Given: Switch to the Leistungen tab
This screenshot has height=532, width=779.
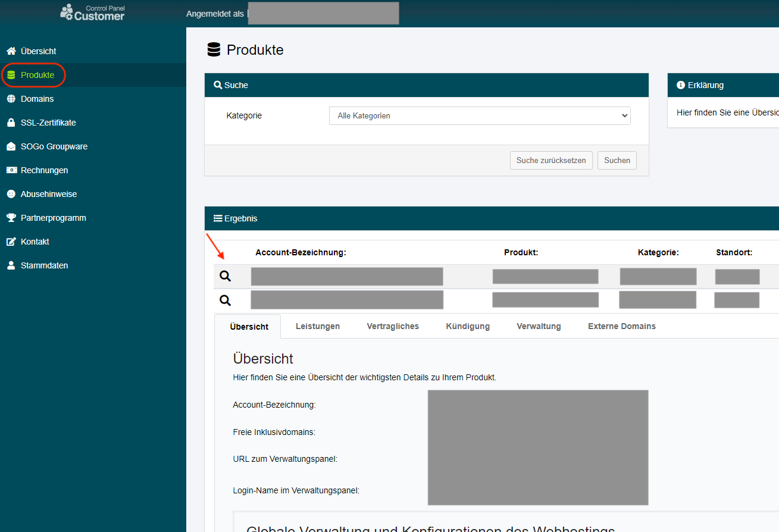Looking at the screenshot, I should [x=318, y=326].
